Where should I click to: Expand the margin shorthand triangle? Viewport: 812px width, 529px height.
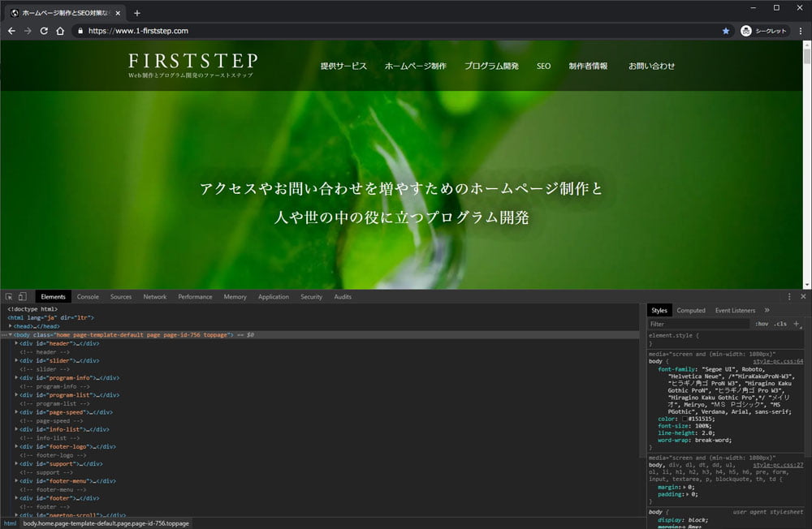685,487
